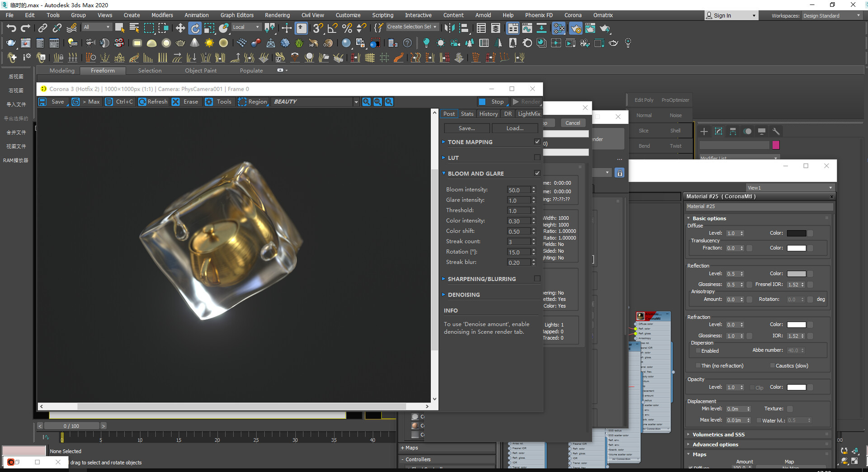Click the Angle Snap toggle icon
This screenshot has height=472, width=868.
point(332,28)
